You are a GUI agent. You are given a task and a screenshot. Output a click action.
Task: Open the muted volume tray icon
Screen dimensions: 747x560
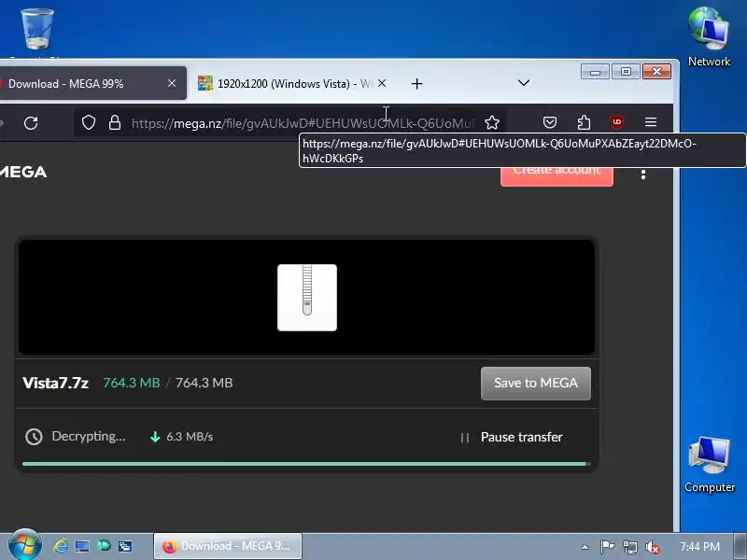point(652,547)
